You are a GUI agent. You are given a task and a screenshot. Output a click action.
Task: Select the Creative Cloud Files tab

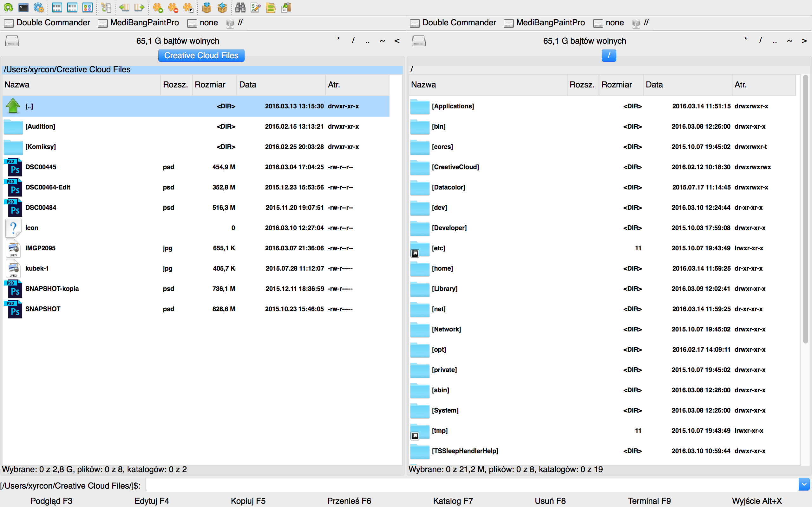click(x=201, y=56)
